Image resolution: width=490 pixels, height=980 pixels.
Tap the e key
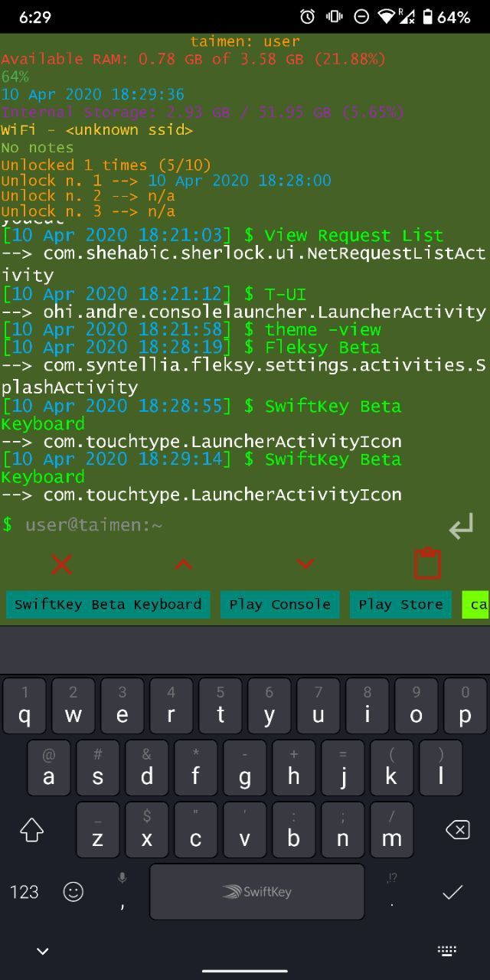point(122,706)
